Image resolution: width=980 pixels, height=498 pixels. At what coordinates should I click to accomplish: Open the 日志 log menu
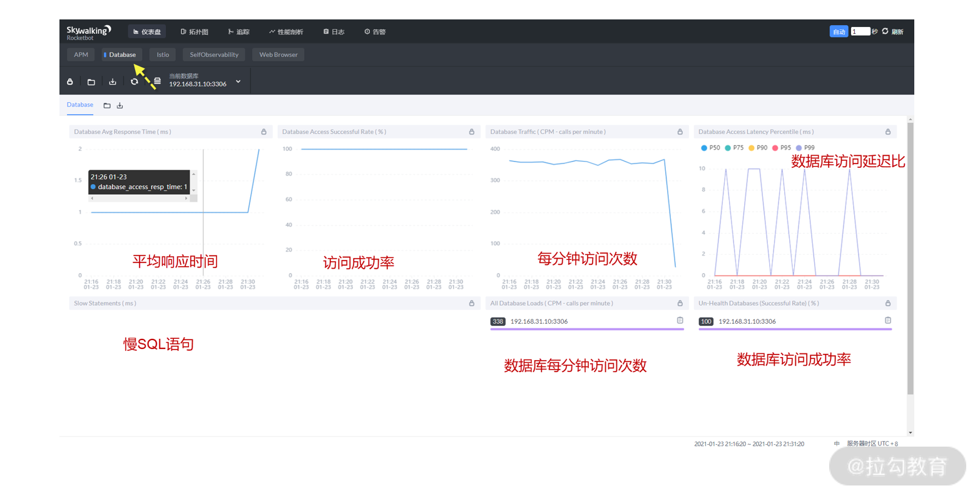334,32
